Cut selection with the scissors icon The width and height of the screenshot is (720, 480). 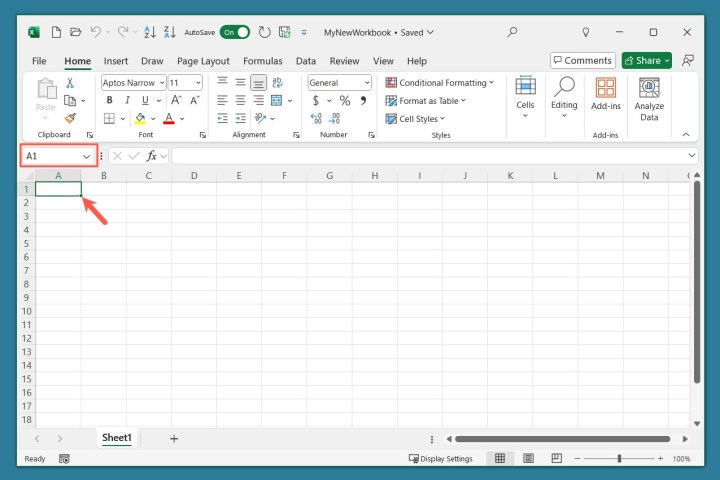70,83
